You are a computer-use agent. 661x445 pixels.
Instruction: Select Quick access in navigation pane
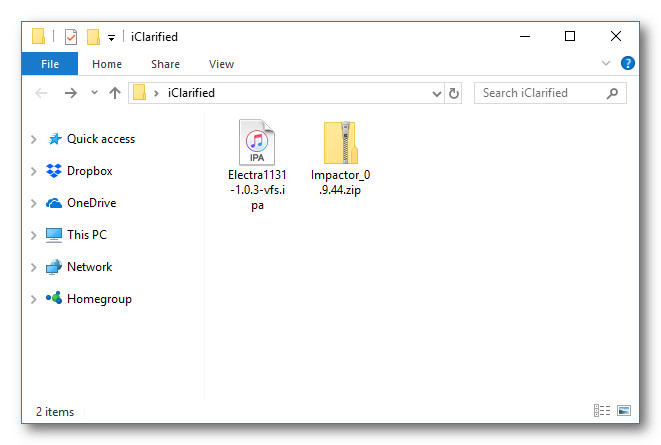pos(101,139)
